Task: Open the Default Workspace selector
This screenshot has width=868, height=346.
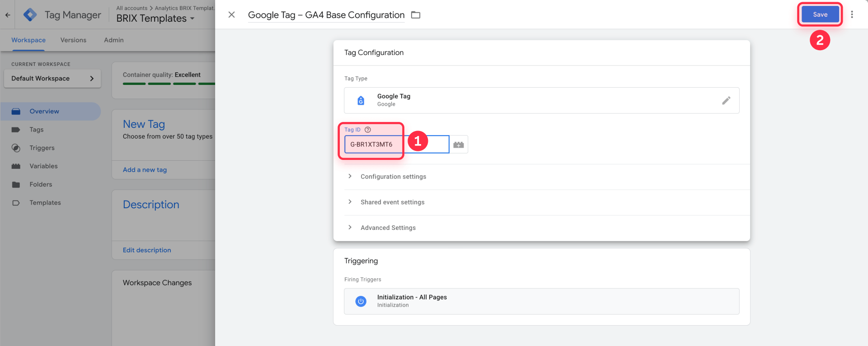Action: 52,79
